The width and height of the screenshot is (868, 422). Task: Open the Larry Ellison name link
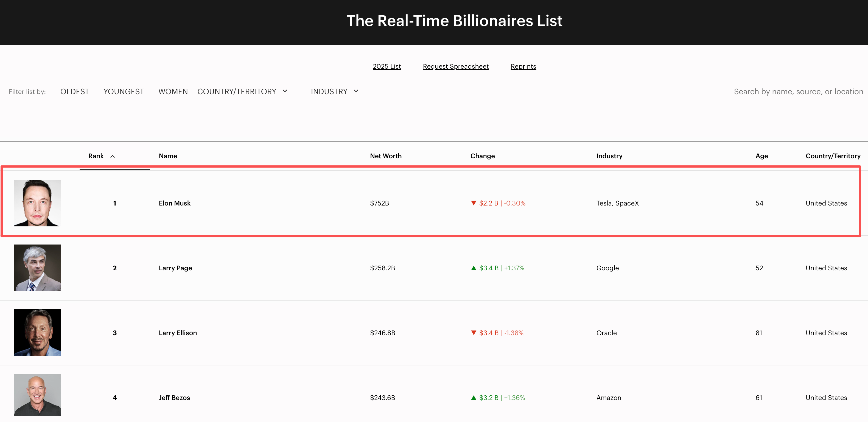[x=178, y=333]
